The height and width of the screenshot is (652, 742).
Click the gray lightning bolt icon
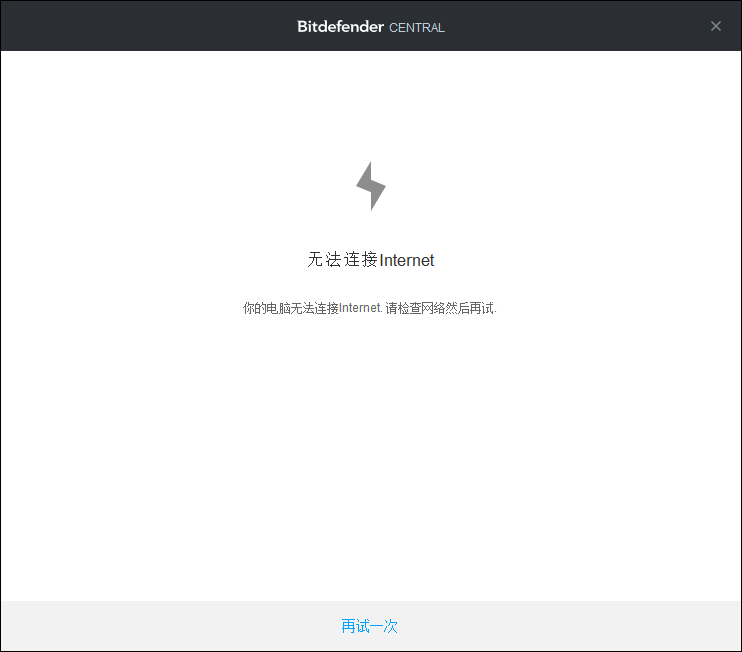371,186
